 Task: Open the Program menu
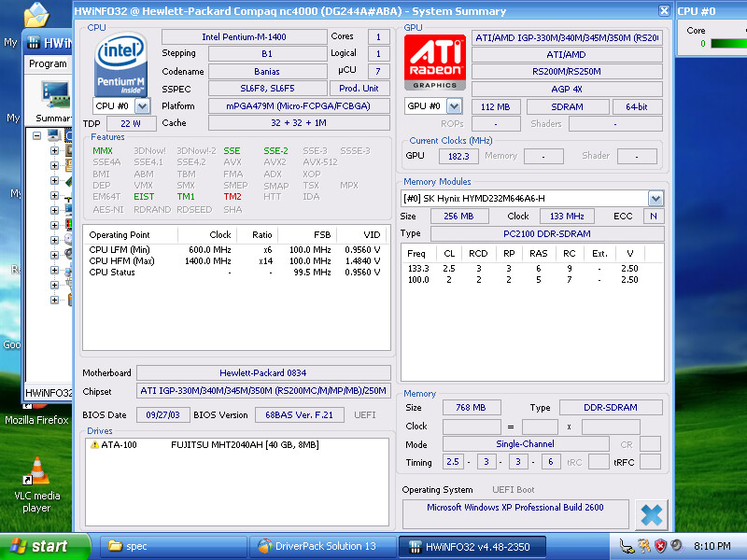click(48, 63)
